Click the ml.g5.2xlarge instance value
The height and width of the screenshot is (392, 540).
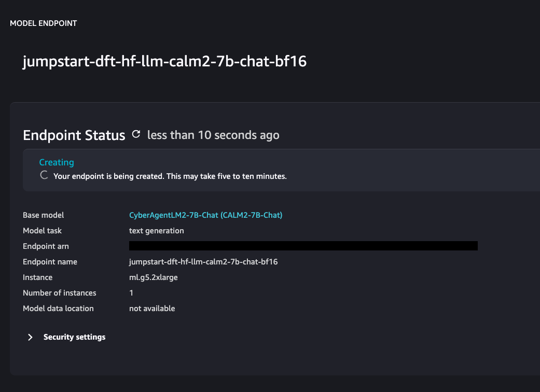pos(153,277)
